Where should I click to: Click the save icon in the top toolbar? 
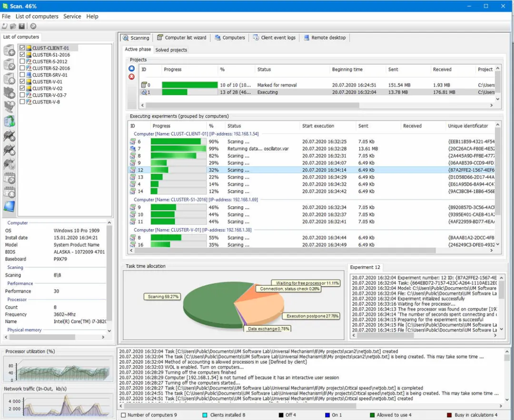pos(22,26)
